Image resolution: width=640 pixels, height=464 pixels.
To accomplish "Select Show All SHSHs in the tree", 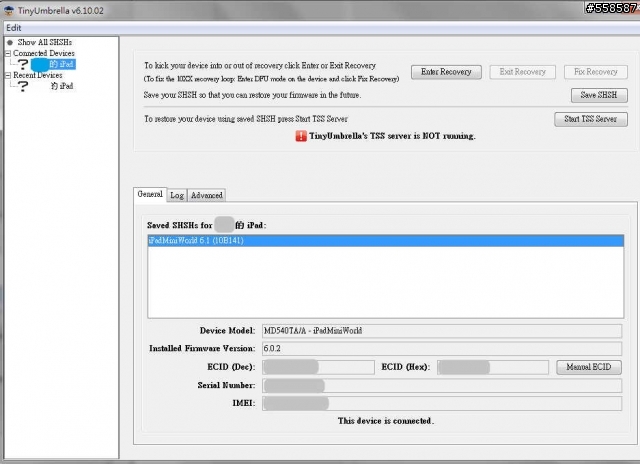I will coord(44,42).
